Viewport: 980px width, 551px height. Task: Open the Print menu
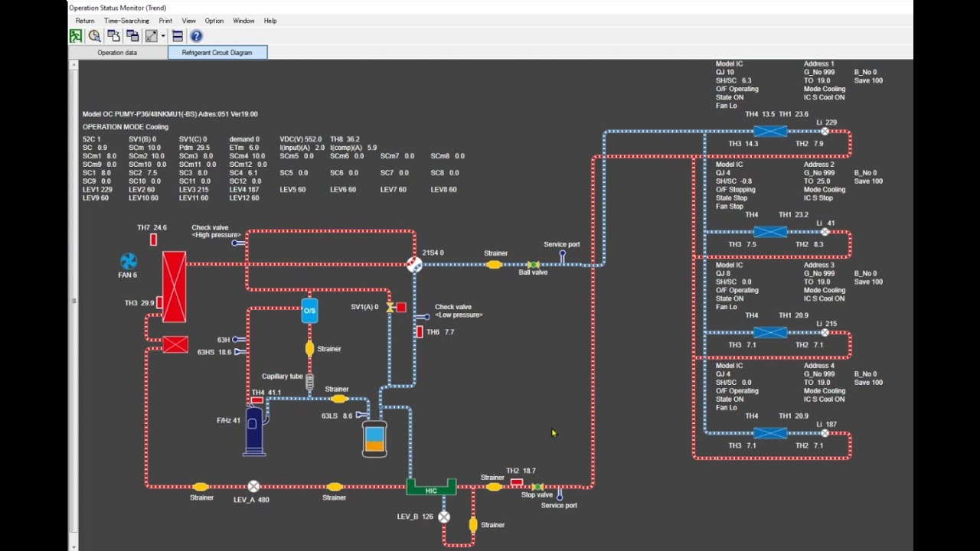tap(165, 21)
